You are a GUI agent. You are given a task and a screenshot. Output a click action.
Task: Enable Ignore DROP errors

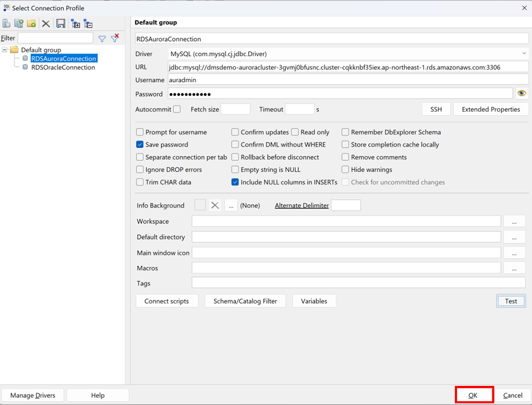click(x=140, y=169)
